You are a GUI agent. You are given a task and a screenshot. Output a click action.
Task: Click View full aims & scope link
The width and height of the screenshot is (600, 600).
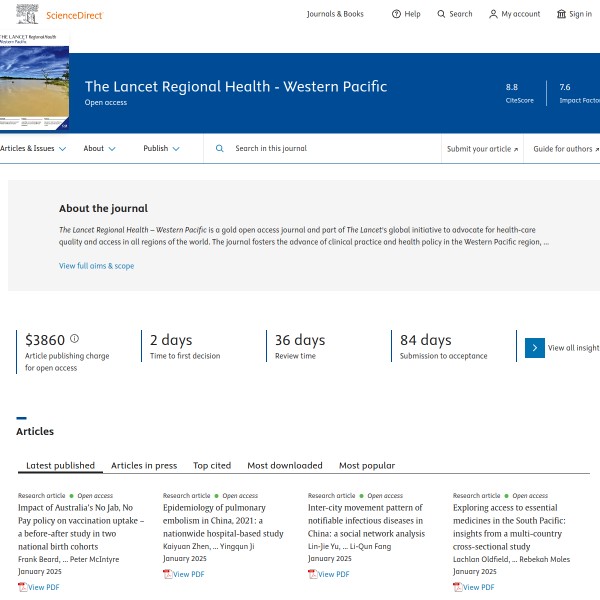point(96,266)
